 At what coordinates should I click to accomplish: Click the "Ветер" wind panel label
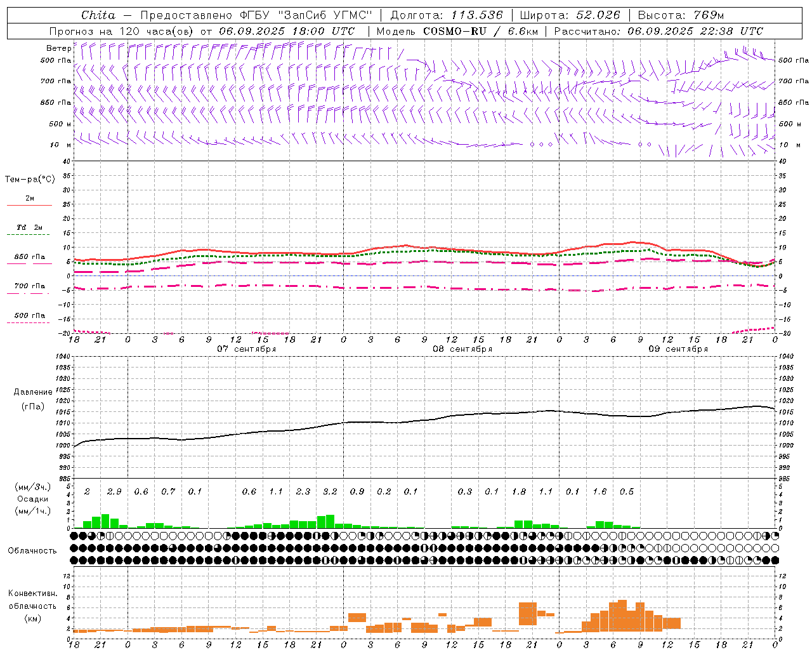[x=59, y=48]
